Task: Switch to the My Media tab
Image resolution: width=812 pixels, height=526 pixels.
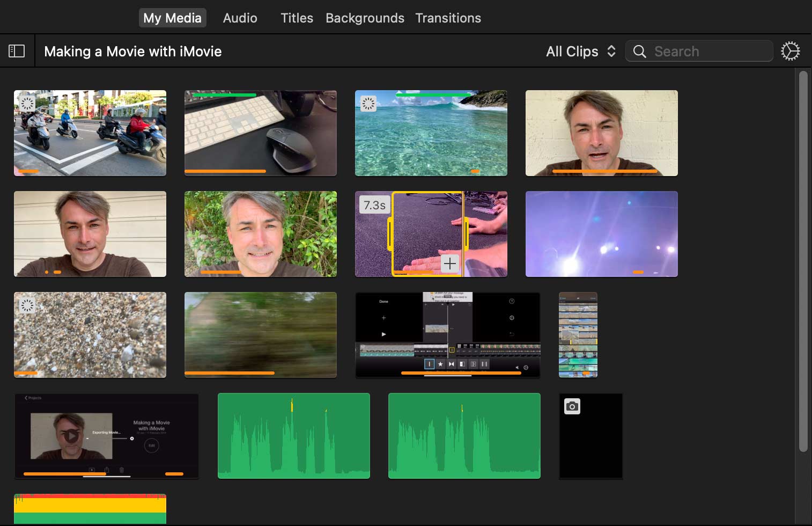Action: pyautogui.click(x=172, y=18)
